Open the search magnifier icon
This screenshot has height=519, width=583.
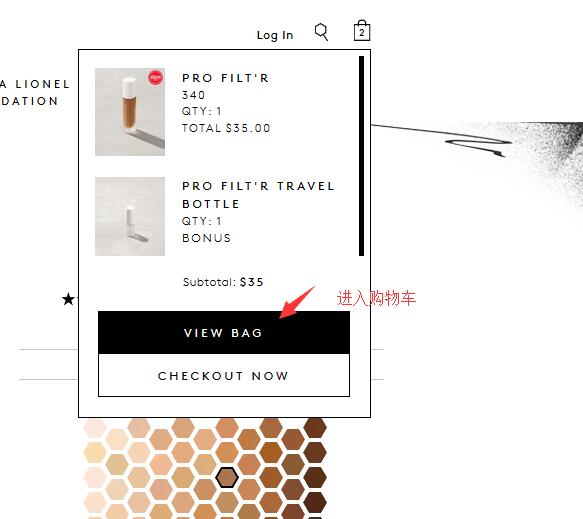[x=322, y=32]
